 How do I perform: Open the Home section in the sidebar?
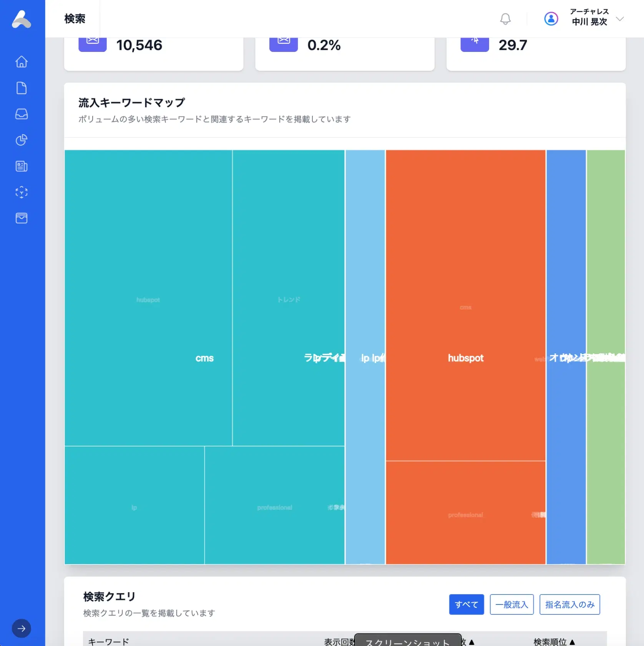point(22,62)
